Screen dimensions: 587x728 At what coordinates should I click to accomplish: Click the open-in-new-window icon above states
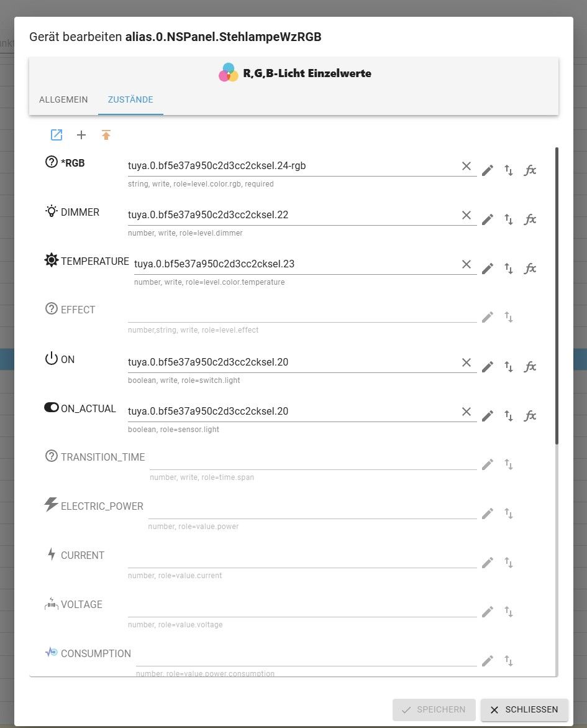click(x=57, y=135)
